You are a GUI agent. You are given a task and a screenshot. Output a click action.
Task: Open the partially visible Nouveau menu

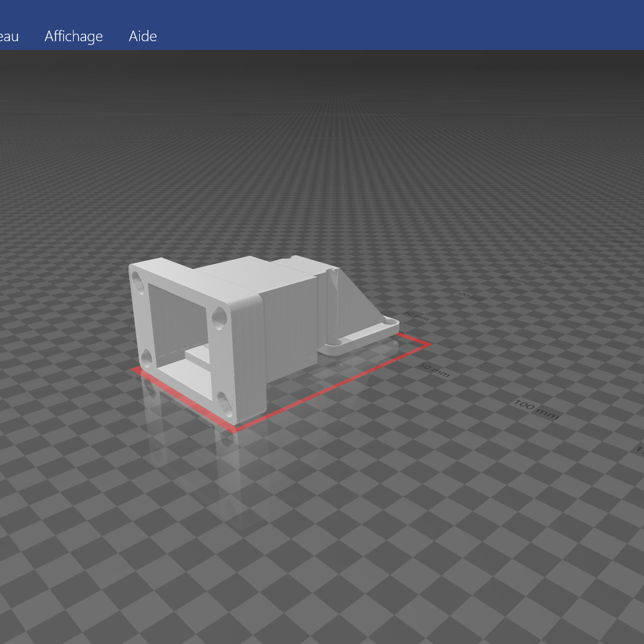(9, 36)
